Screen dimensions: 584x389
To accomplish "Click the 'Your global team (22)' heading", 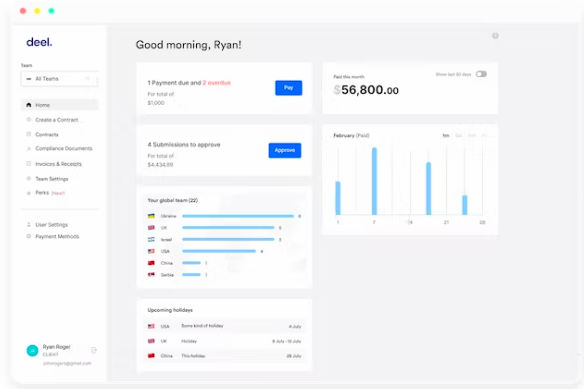I will click(x=173, y=200).
